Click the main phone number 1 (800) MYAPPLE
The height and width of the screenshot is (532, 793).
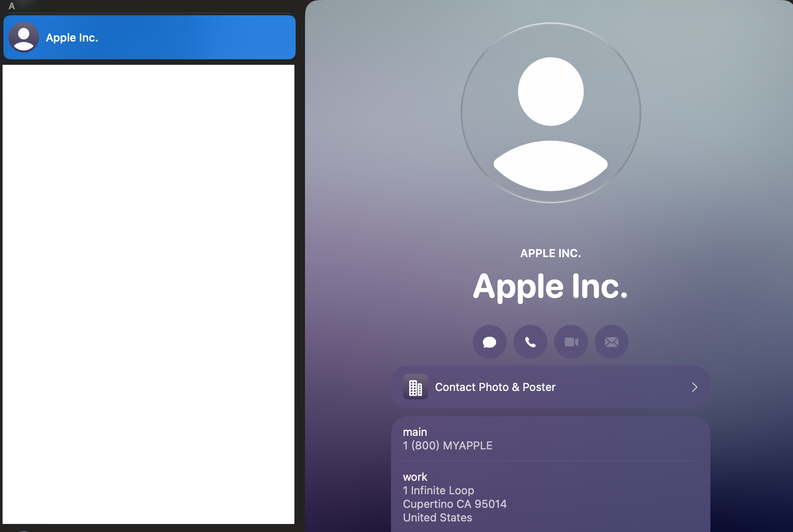coord(448,446)
